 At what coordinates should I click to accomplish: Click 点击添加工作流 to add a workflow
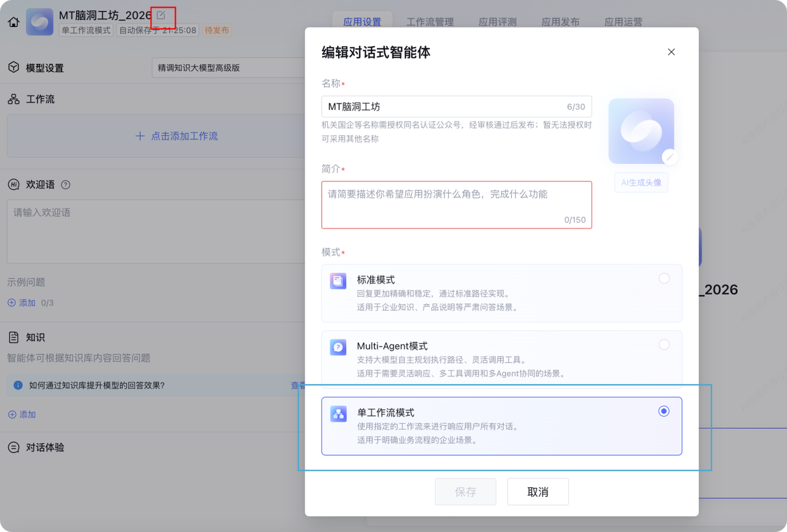[x=177, y=136]
